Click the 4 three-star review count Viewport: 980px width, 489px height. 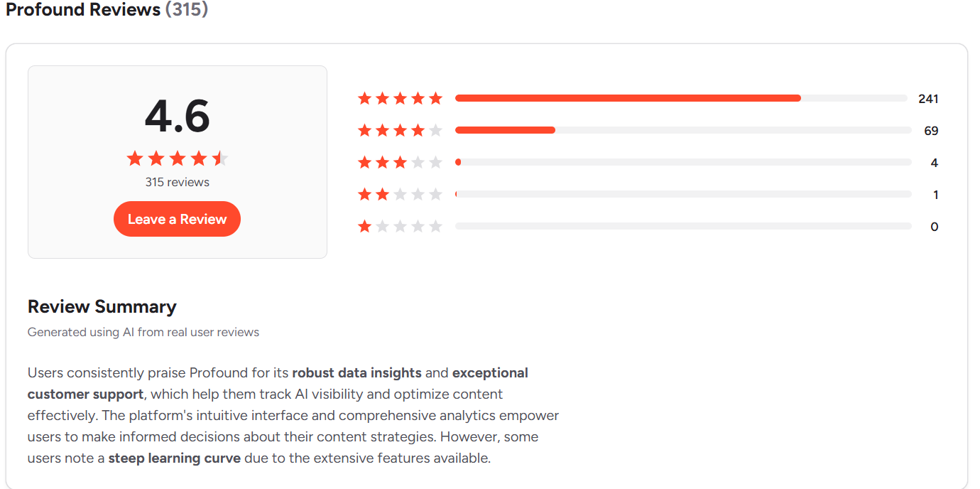point(934,163)
